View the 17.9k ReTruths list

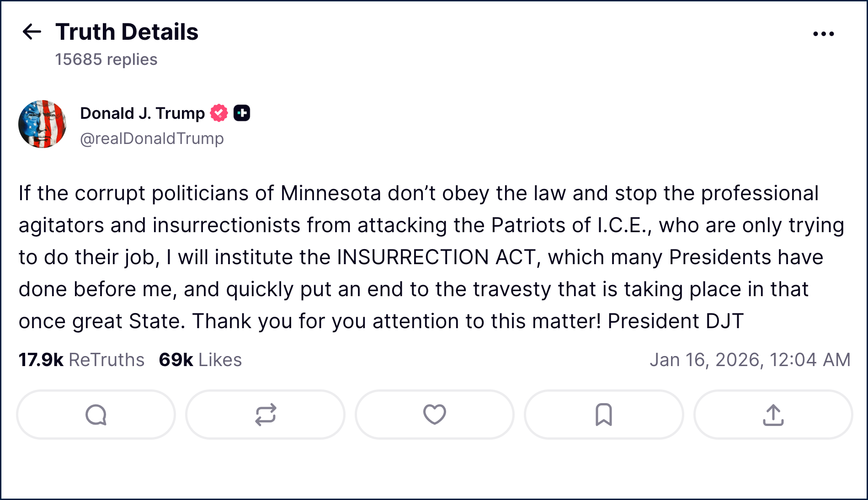click(81, 360)
